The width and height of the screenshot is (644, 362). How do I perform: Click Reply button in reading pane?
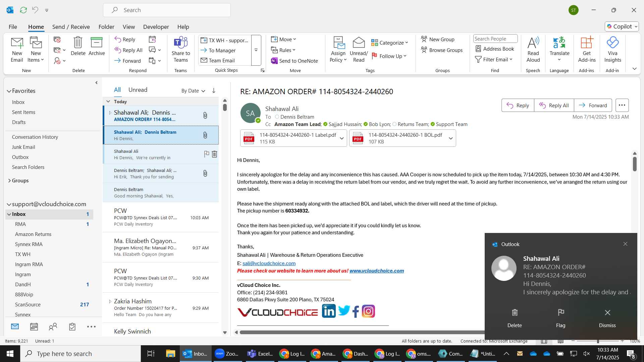pos(518,105)
